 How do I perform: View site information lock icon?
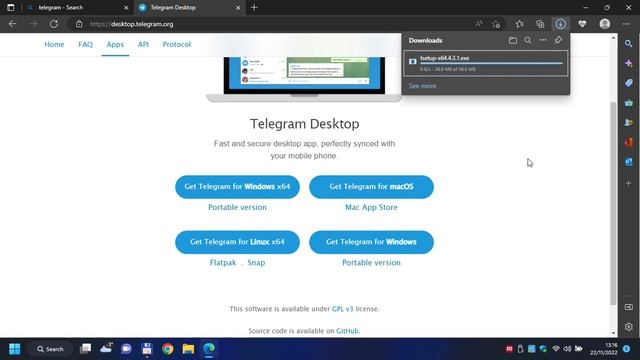(79, 24)
